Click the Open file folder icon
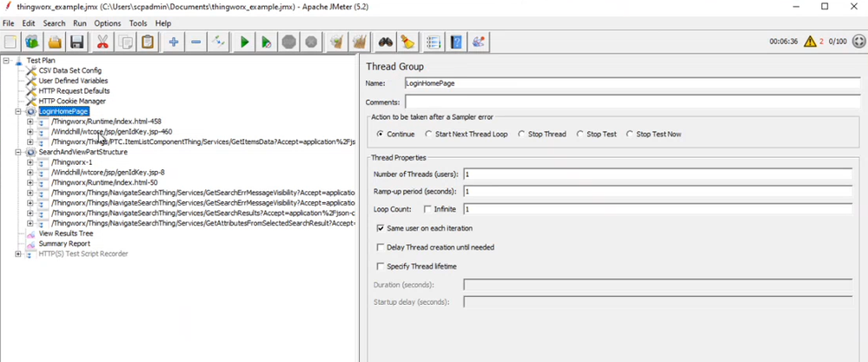 click(x=54, y=42)
